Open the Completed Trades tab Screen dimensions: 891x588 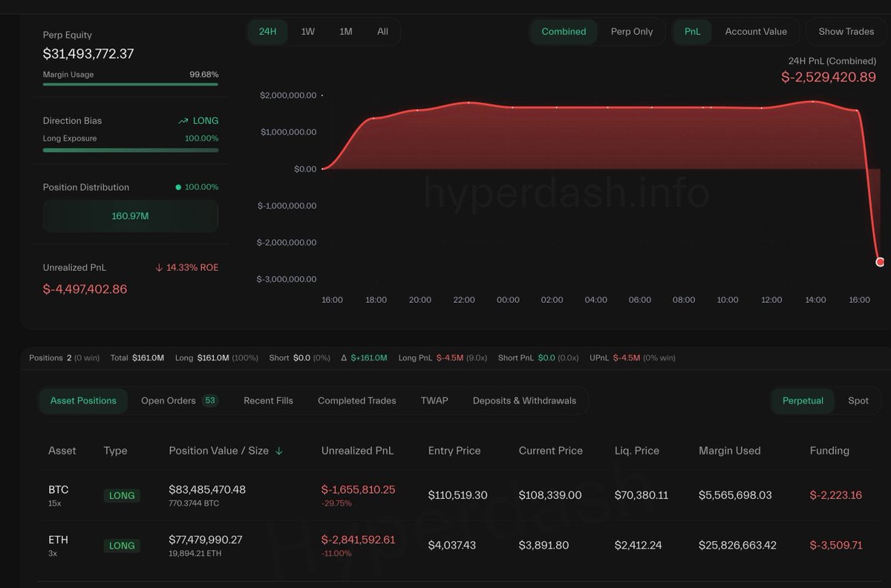point(356,400)
